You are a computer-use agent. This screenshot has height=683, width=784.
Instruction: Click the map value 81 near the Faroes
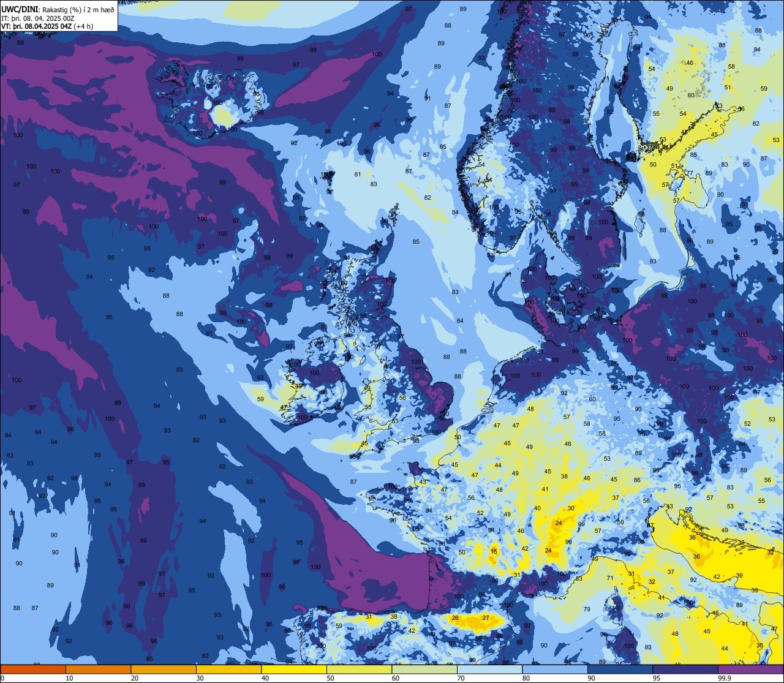point(358,174)
